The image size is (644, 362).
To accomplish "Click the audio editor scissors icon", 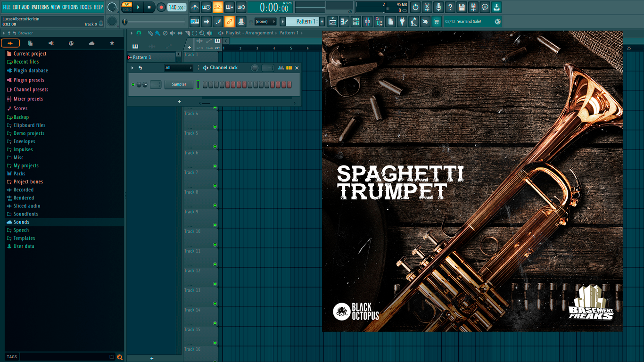I will pyautogui.click(x=427, y=7).
